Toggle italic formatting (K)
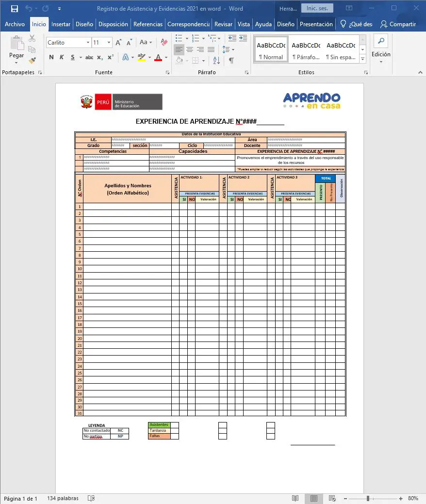426x504 pixels. (62, 57)
